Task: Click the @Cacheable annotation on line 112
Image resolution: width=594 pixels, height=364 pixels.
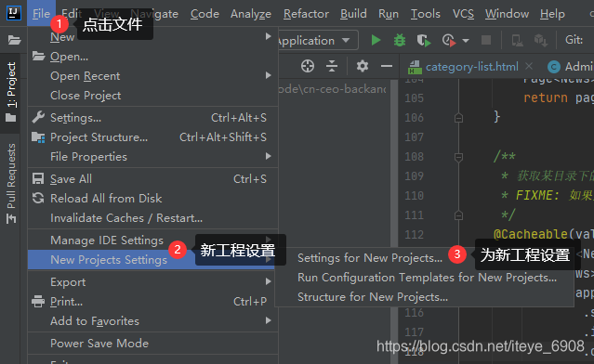Action: pos(531,234)
